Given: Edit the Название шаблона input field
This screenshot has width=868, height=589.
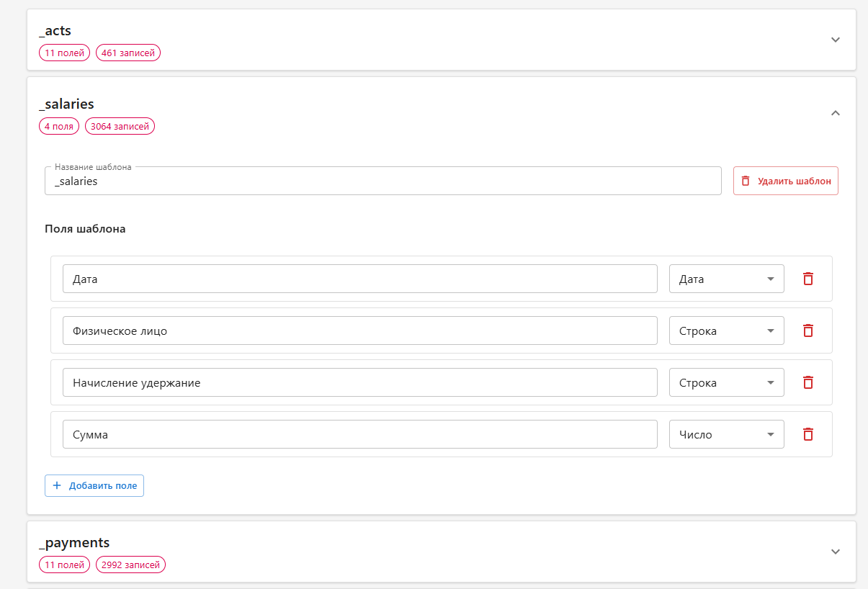Looking at the screenshot, I should coord(383,181).
